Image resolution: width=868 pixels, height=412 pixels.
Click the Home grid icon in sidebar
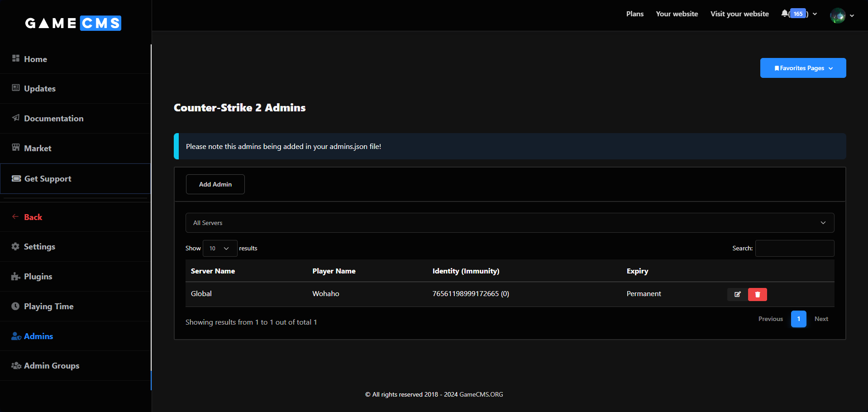click(x=16, y=58)
